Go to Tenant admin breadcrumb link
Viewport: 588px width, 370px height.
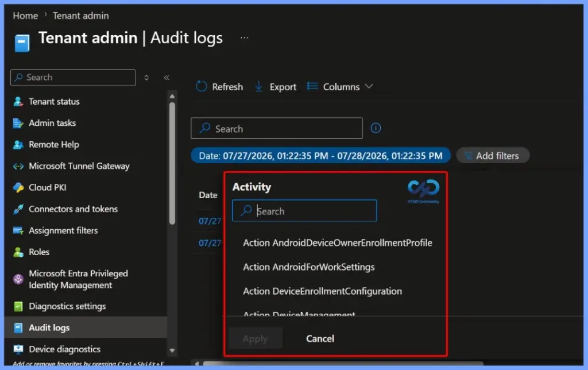click(x=80, y=16)
